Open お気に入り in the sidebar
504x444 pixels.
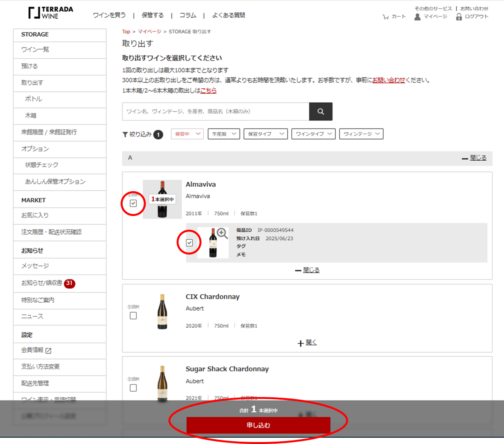[59, 216]
